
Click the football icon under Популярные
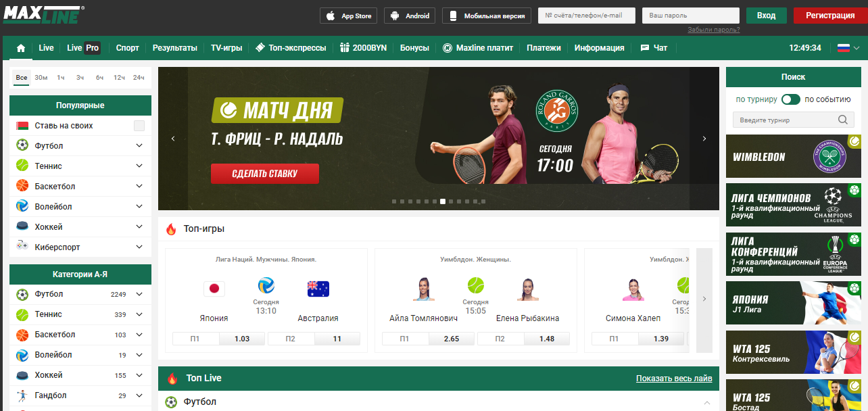tap(22, 145)
